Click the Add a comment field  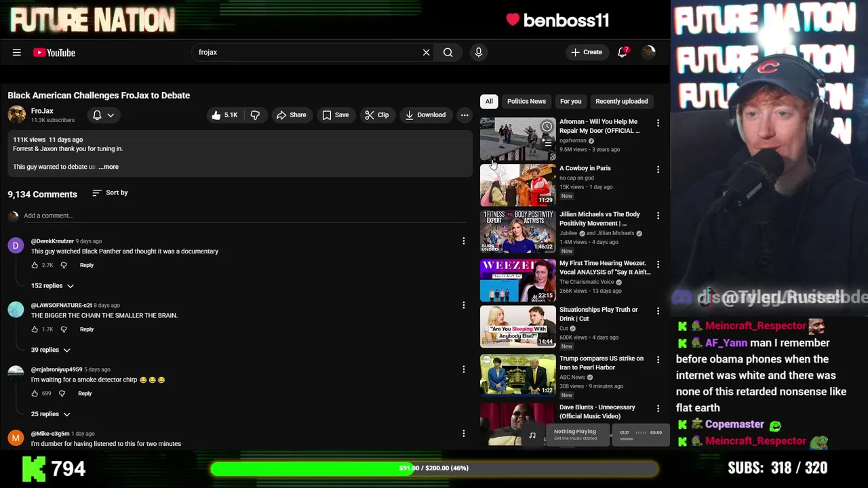[x=244, y=216]
